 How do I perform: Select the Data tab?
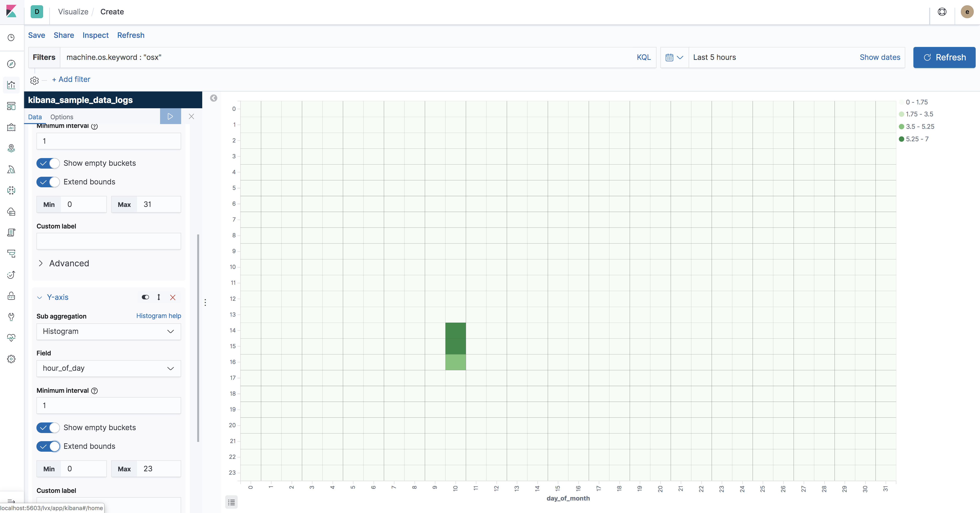point(35,117)
